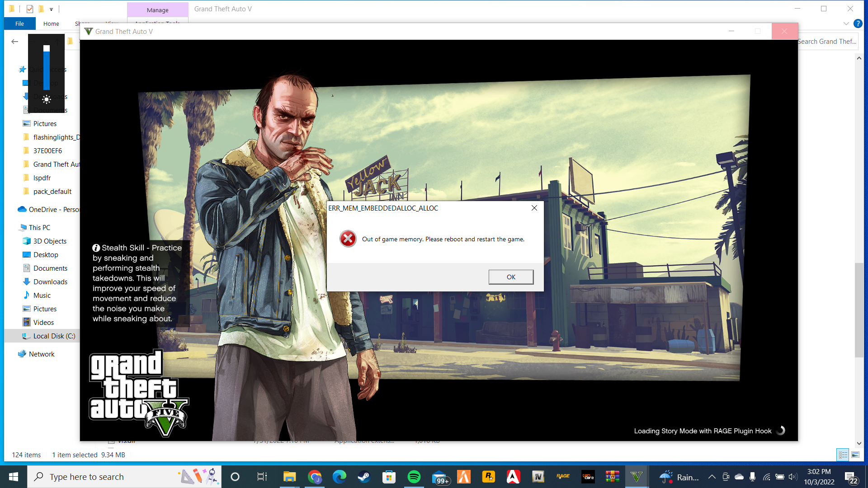Viewport: 868px width, 488px height.
Task: Open the File tab in Explorer
Action: coord(19,23)
